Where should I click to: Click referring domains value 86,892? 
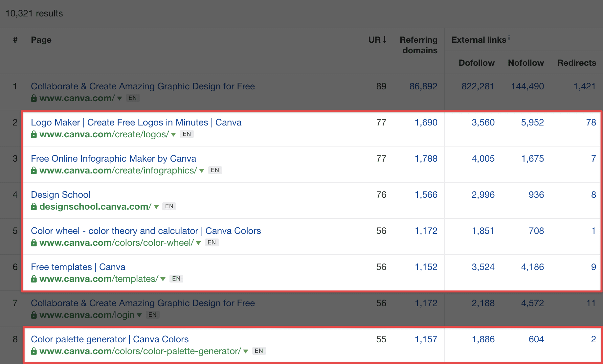coord(423,86)
